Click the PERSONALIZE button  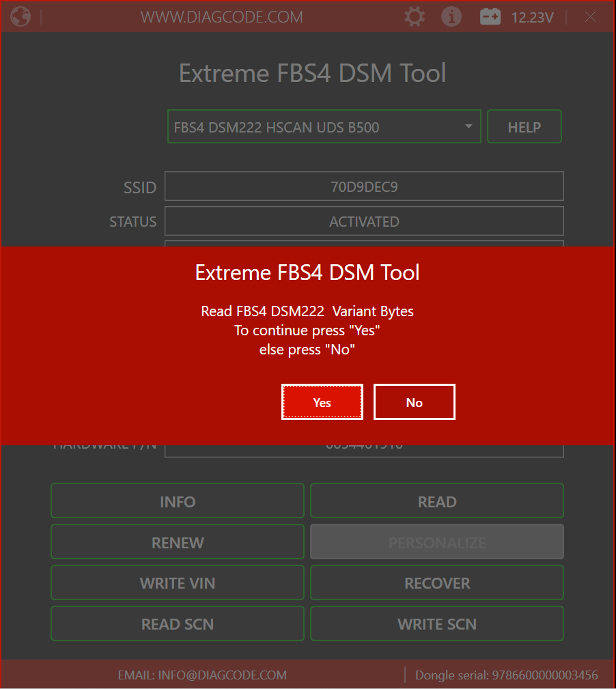pyautogui.click(x=437, y=542)
